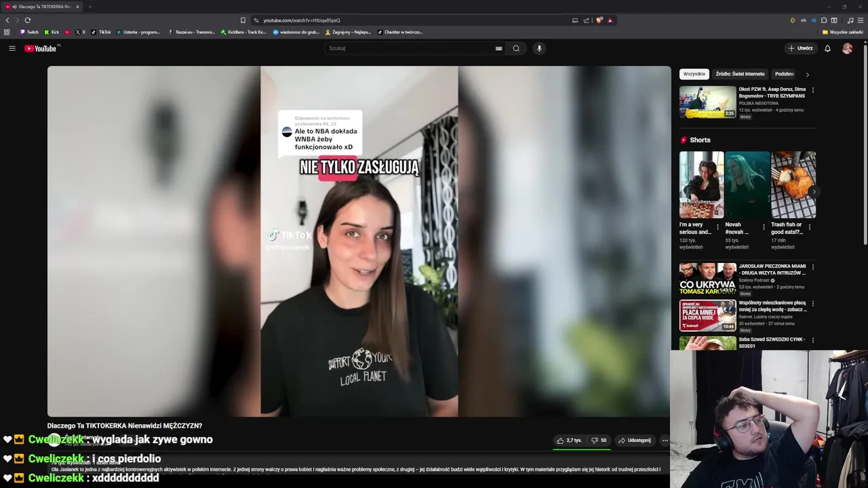The width and height of the screenshot is (868, 488).
Task: Go to the YouTube home logo
Action: click(x=42, y=48)
